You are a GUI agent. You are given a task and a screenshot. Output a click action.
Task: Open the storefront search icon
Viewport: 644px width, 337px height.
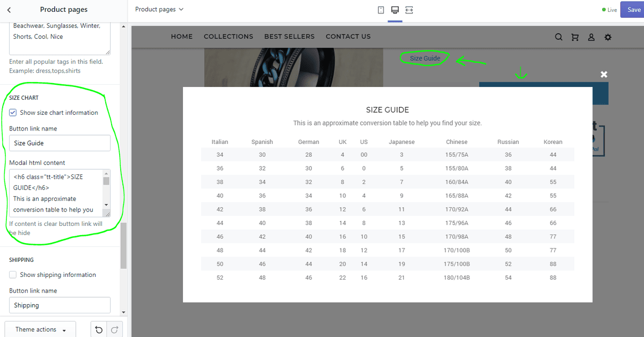559,37
